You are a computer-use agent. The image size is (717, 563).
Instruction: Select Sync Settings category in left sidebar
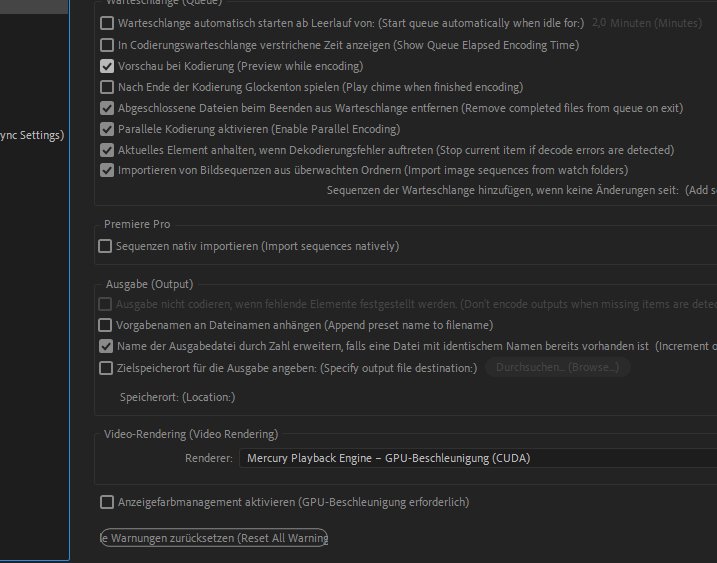click(33, 136)
